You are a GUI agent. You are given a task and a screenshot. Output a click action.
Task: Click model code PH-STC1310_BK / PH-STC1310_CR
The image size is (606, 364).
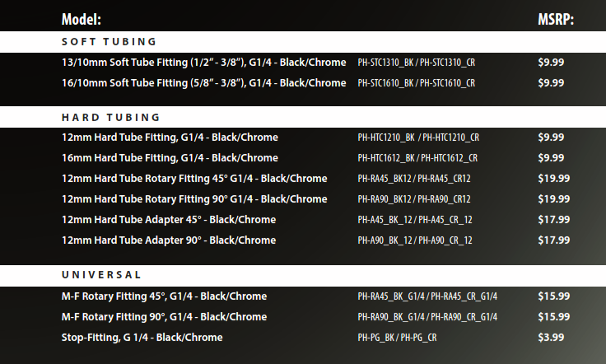417,63
